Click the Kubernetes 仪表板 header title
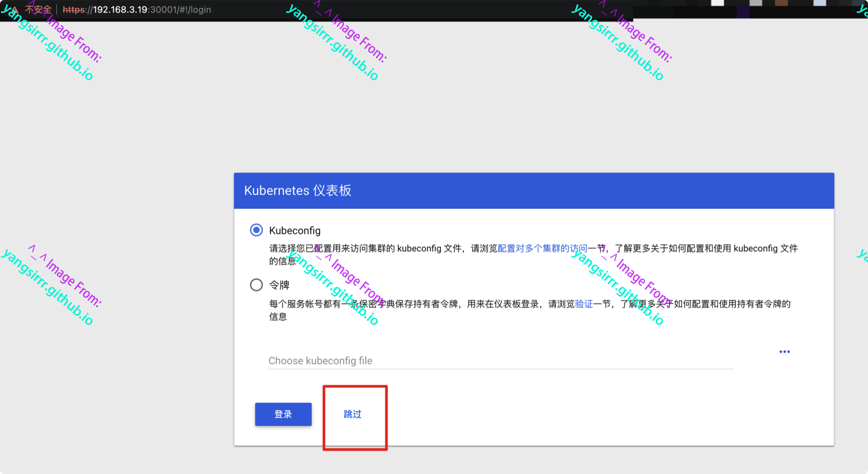Screen dimensions: 868x474 point(297,190)
